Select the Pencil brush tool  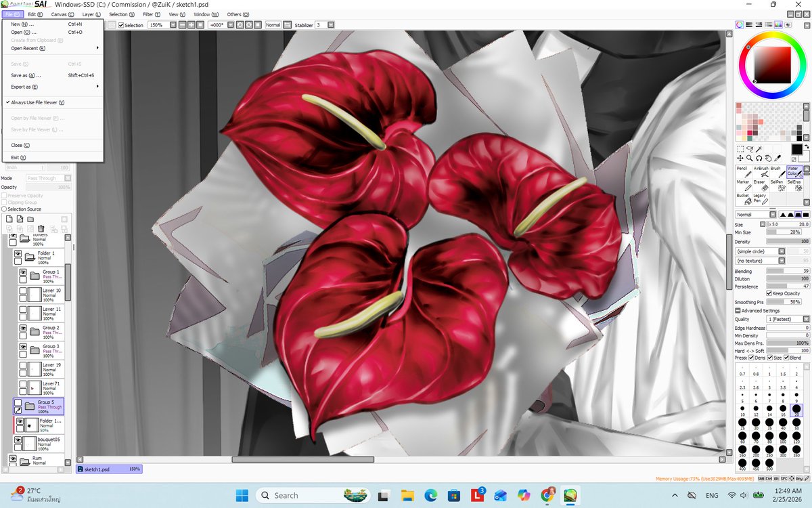pyautogui.click(x=744, y=171)
